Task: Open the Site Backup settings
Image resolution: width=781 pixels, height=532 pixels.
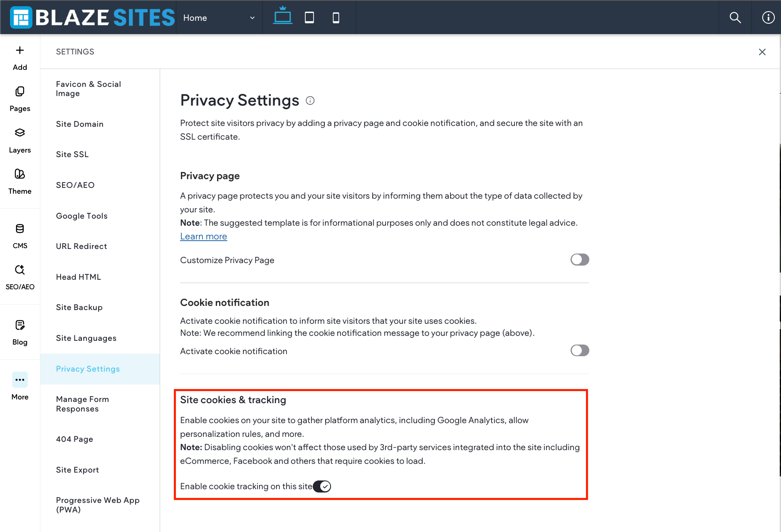Action: coord(79,307)
